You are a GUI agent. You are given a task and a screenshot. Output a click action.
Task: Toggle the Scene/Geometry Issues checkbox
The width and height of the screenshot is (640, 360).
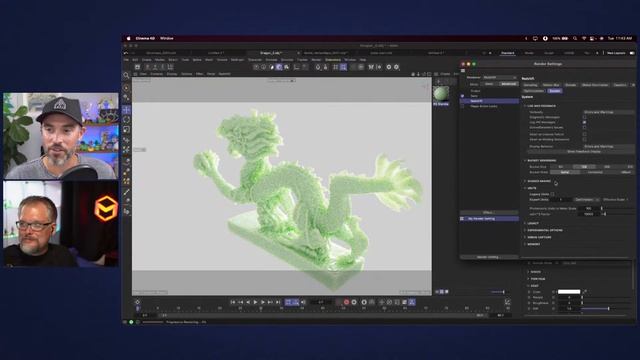coord(584,127)
